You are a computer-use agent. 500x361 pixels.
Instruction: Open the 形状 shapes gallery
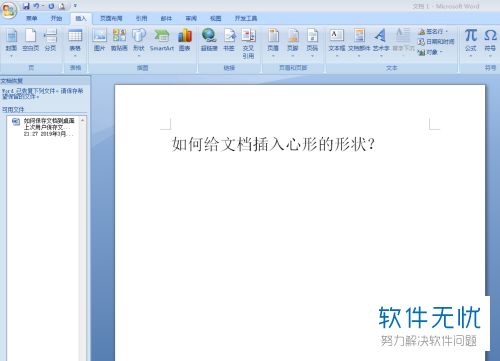pyautogui.click(x=139, y=43)
